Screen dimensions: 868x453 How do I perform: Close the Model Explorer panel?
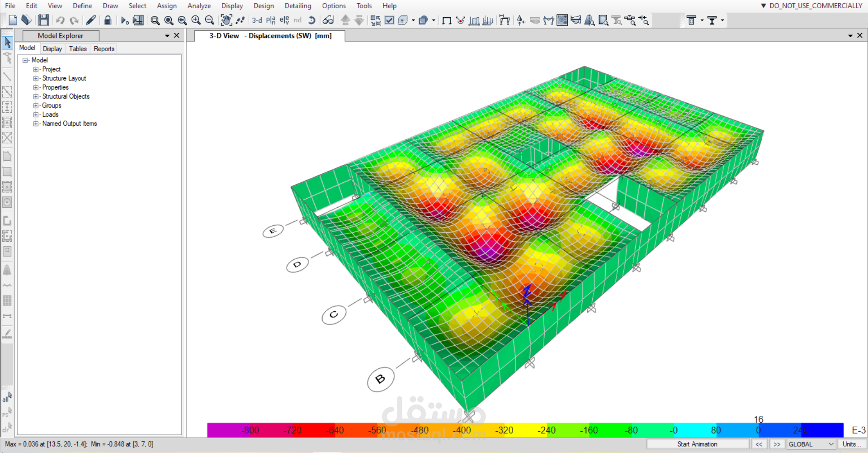click(x=177, y=35)
